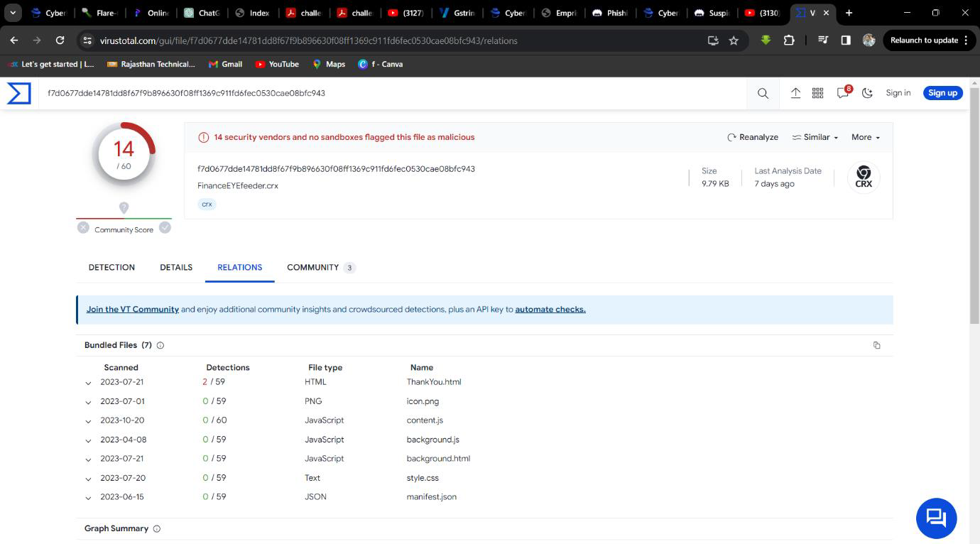Switch to the DETECTION tab

pos(111,267)
